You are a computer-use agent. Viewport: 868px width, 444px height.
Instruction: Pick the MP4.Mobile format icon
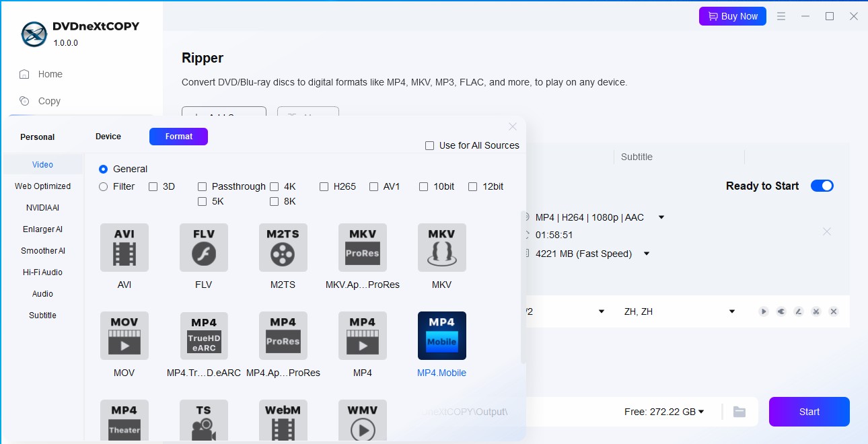click(x=441, y=336)
